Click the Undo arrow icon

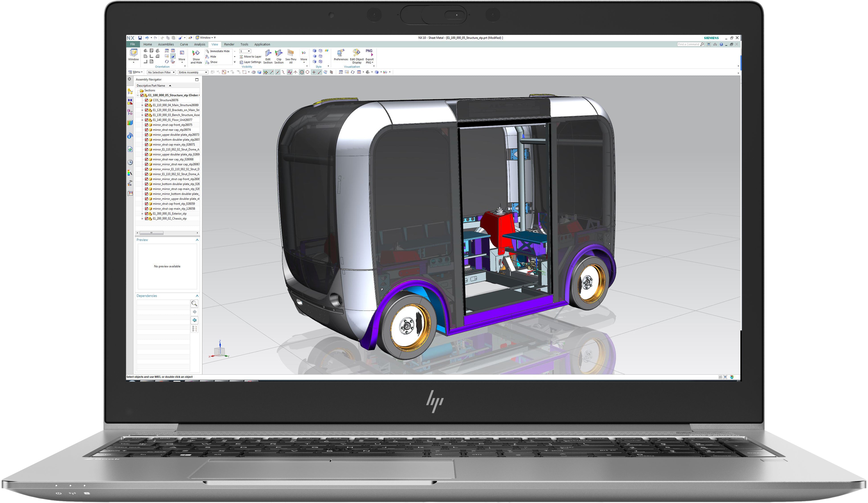point(147,38)
